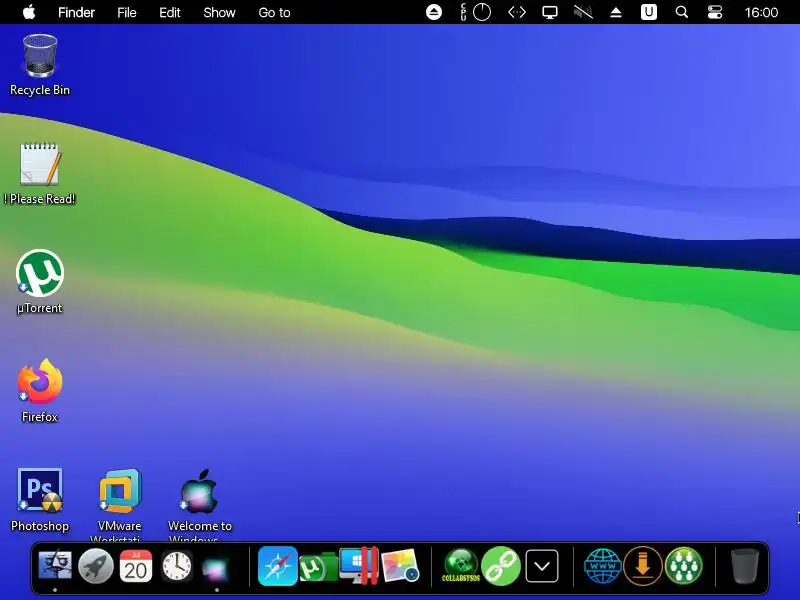The height and width of the screenshot is (600, 800).
Task: Open Finder from the dock
Action: coord(55,565)
